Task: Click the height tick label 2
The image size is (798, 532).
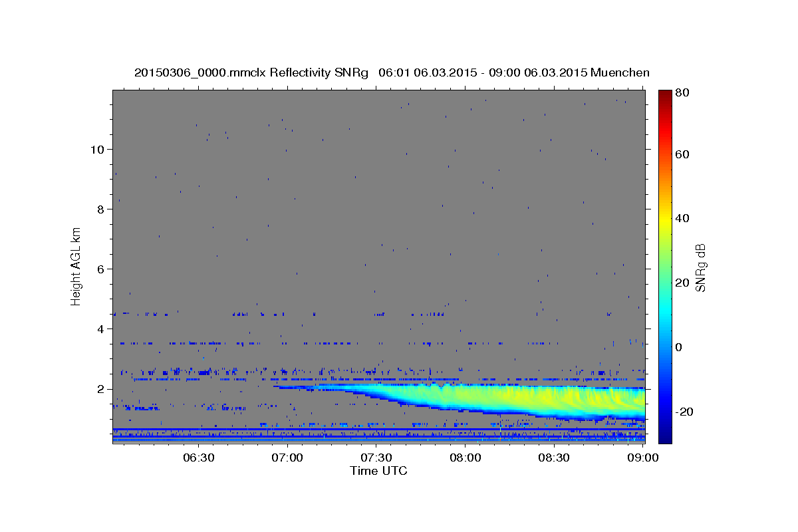Action: (x=100, y=389)
